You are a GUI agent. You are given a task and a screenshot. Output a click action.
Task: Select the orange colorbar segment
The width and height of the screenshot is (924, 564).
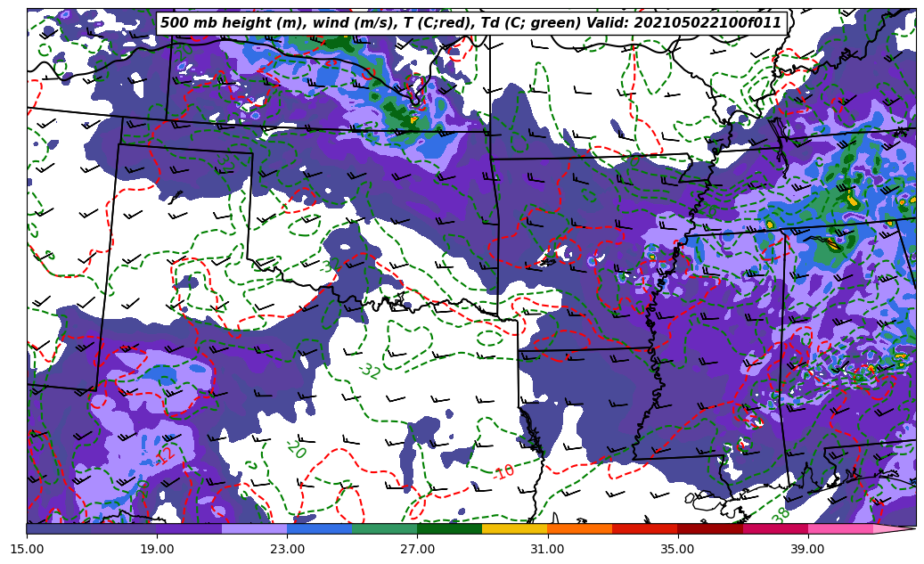pyautogui.click(x=579, y=529)
